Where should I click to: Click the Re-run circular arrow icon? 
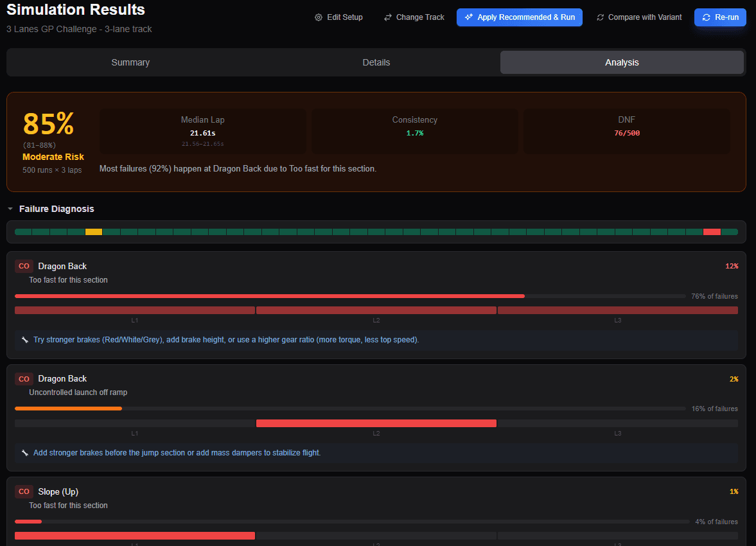coord(707,17)
